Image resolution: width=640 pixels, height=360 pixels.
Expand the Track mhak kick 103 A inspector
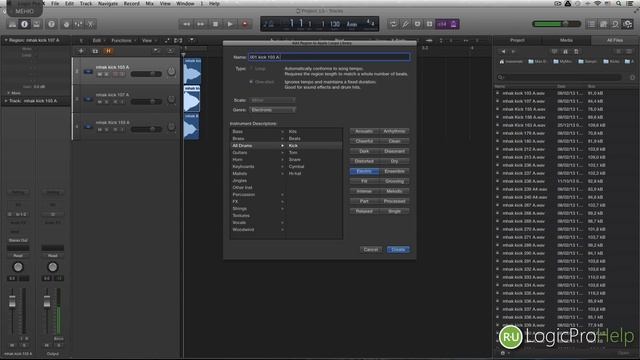6,100
